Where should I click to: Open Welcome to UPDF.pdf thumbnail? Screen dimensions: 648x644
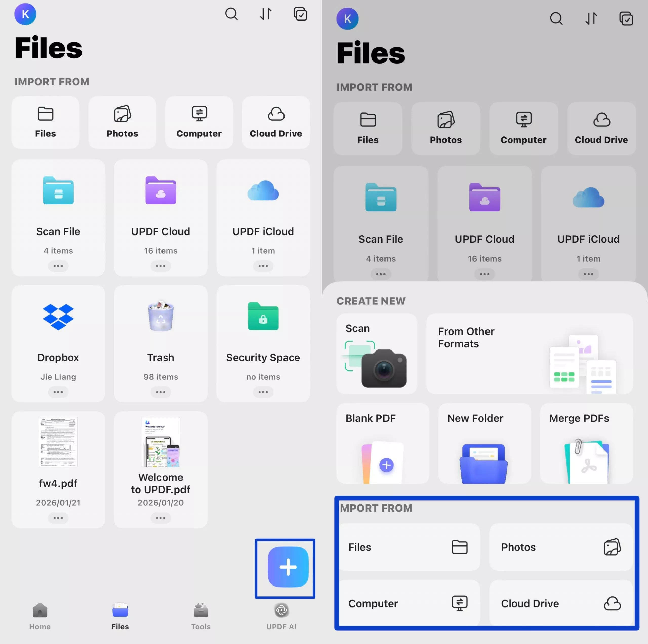[x=161, y=442]
